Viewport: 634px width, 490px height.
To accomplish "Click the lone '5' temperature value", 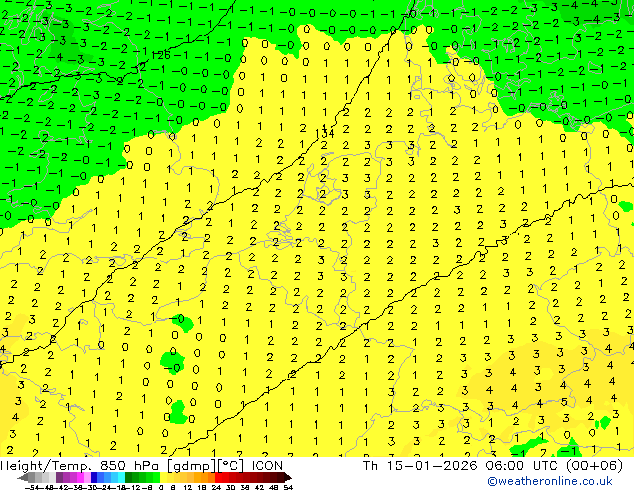I will [x=564, y=402].
